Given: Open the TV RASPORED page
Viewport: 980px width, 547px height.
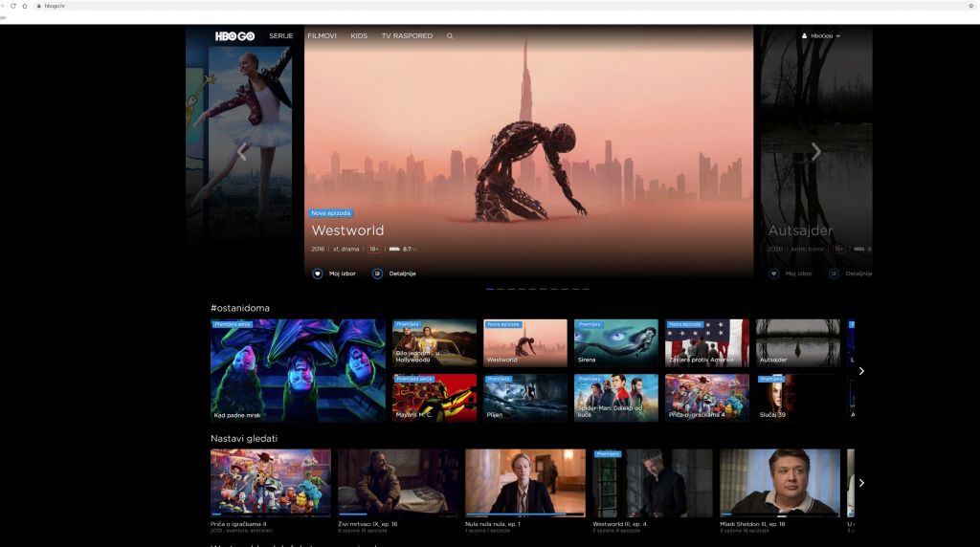Looking at the screenshot, I should pos(407,36).
